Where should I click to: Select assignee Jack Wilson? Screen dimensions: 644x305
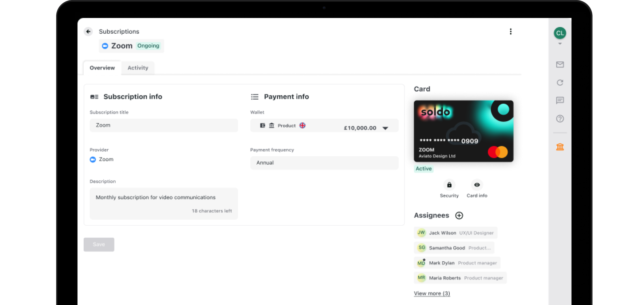(455, 233)
